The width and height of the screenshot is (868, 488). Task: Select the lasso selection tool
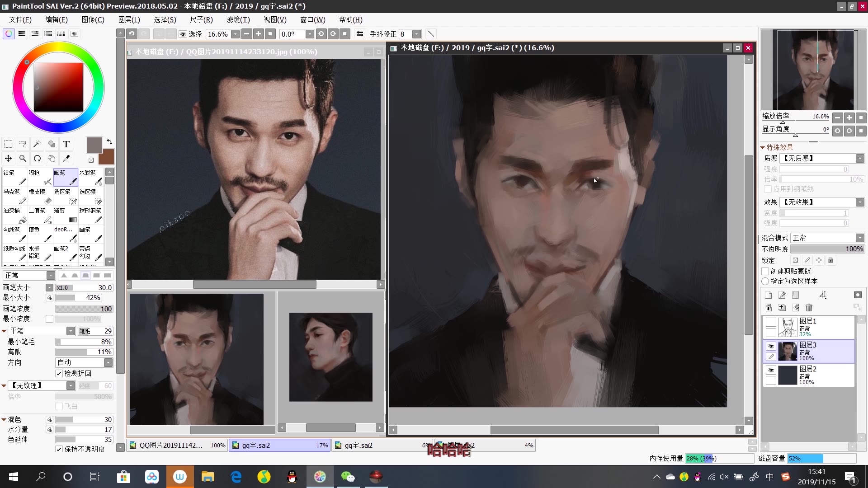coord(23,144)
